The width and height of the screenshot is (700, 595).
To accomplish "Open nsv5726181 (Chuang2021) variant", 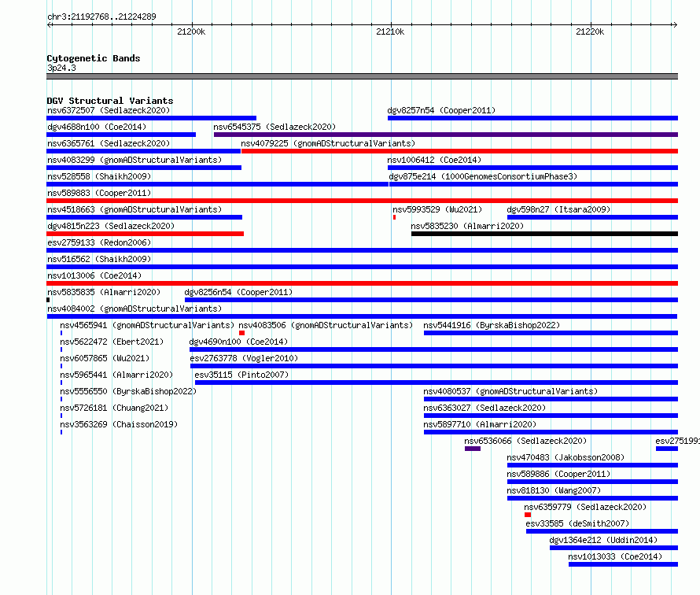I will tap(61, 416).
